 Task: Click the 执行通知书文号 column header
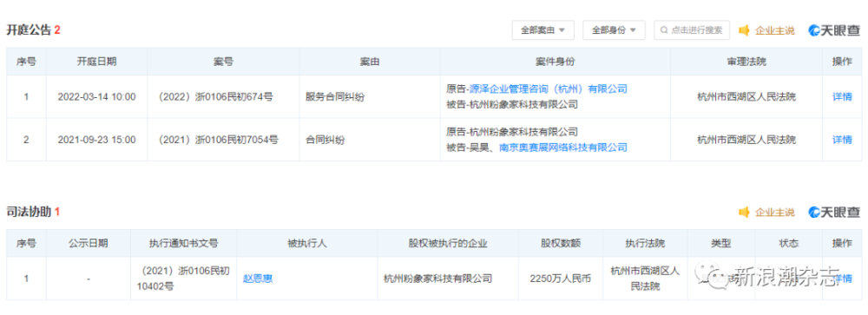183,243
